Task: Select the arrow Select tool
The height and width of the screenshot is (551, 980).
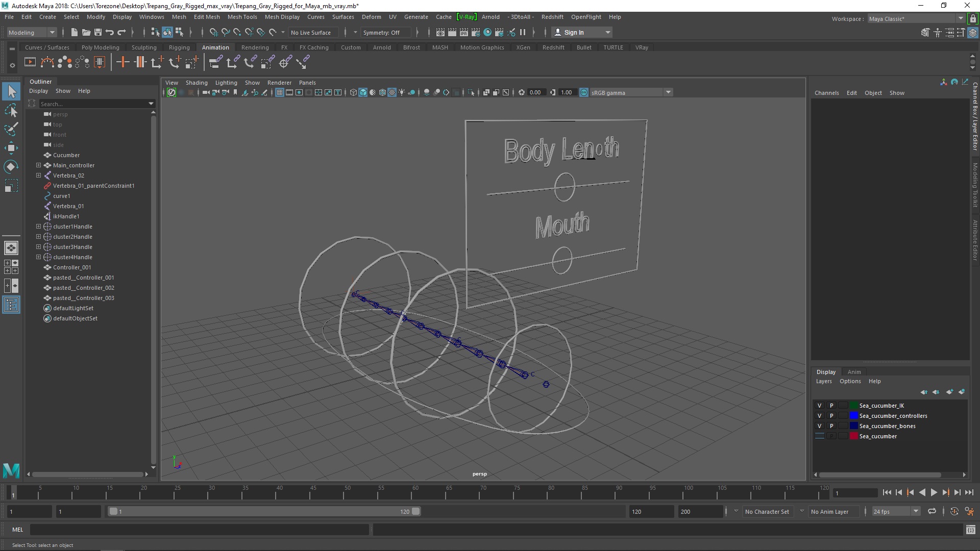Action: pyautogui.click(x=11, y=91)
